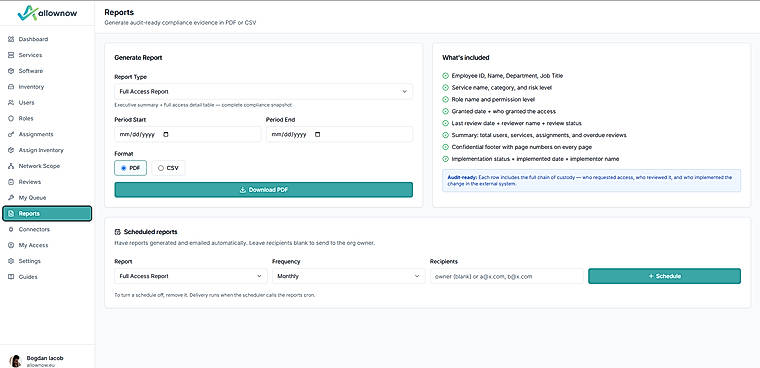Image resolution: width=760 pixels, height=368 pixels.
Task: Navigate to Users in the sidebar
Action: pyautogui.click(x=47, y=103)
